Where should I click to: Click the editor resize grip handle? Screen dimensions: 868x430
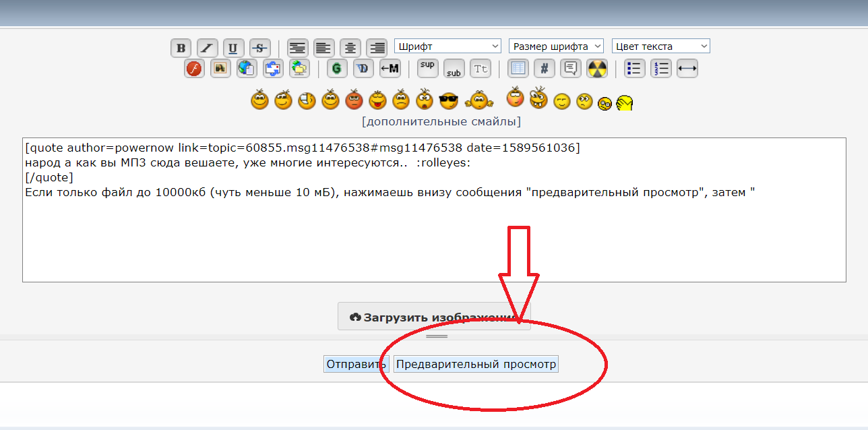coord(437,336)
